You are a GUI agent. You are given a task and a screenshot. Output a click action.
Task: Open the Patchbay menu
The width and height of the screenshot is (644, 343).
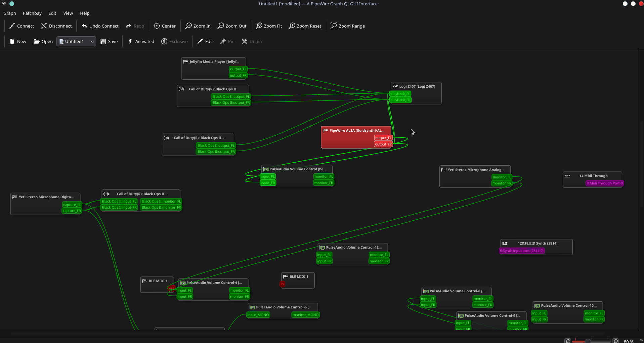click(32, 13)
